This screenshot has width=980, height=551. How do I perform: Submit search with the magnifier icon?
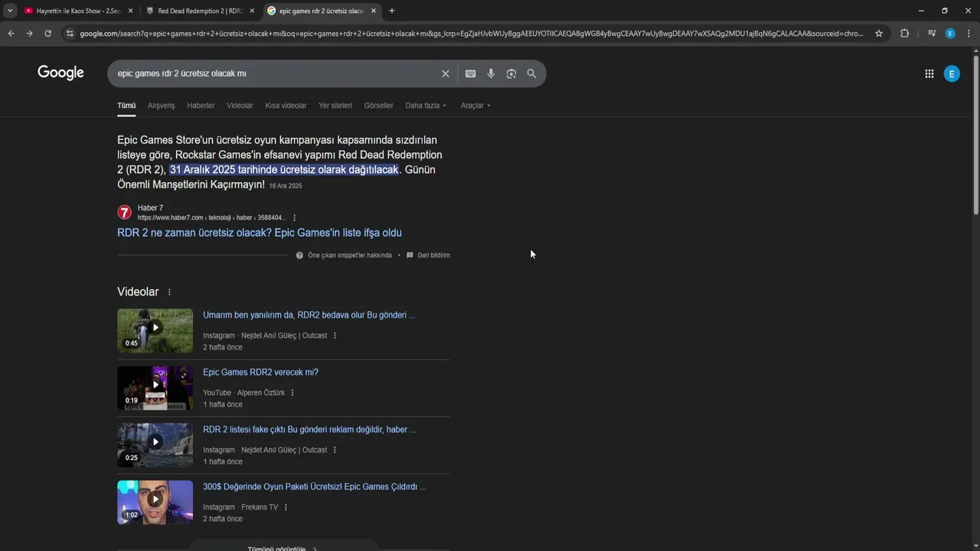tap(531, 73)
